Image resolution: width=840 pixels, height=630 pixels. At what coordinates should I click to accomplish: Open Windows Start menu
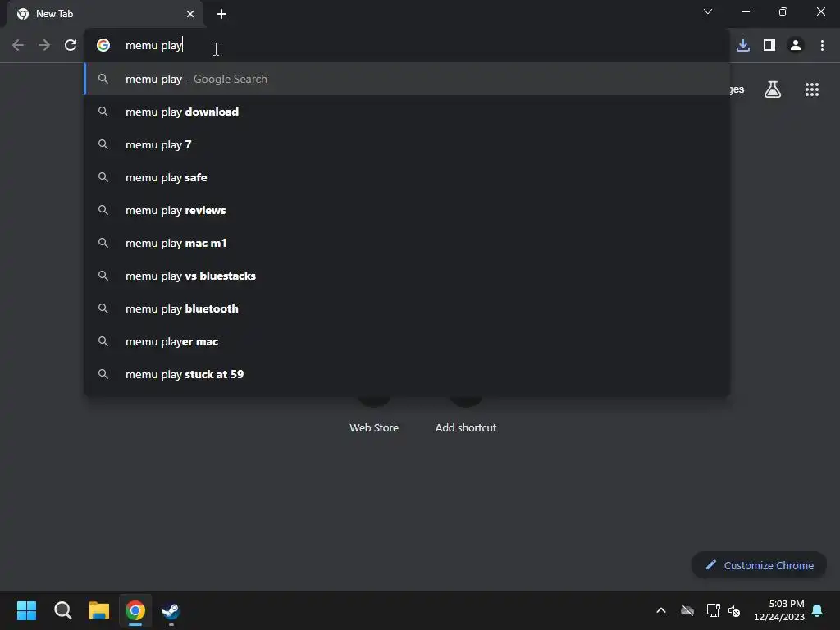[27, 610]
